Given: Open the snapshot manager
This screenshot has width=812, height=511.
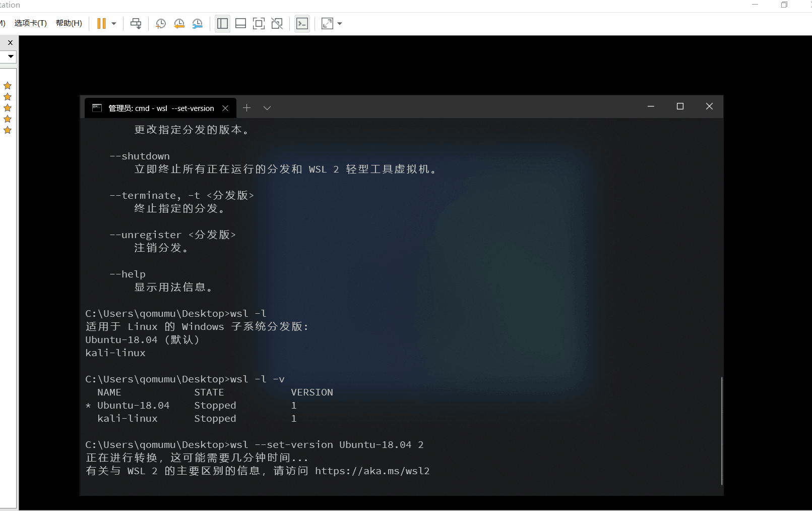Looking at the screenshot, I should click(x=197, y=23).
